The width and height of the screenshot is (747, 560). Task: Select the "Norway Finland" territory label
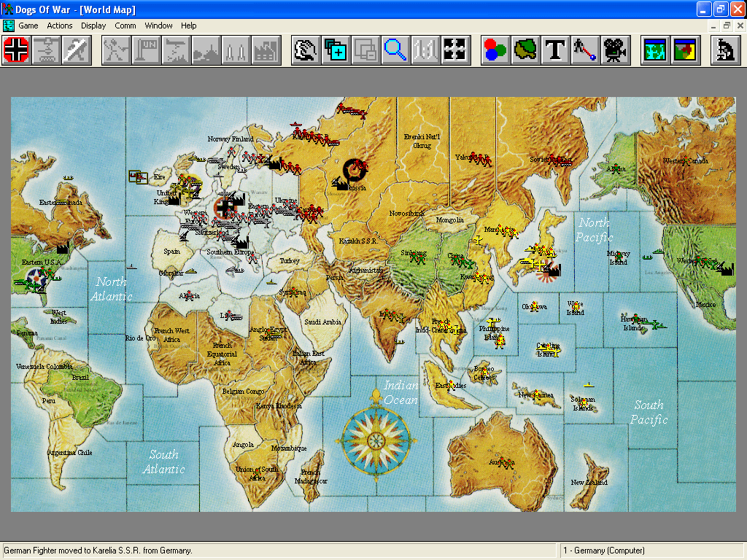231,139
